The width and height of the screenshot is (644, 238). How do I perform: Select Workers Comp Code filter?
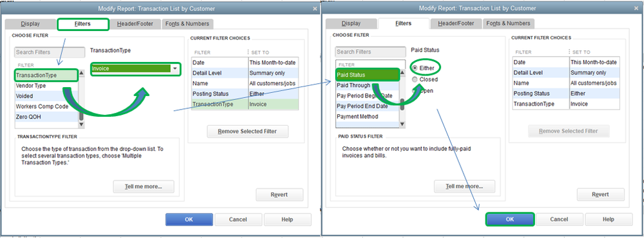(x=46, y=107)
